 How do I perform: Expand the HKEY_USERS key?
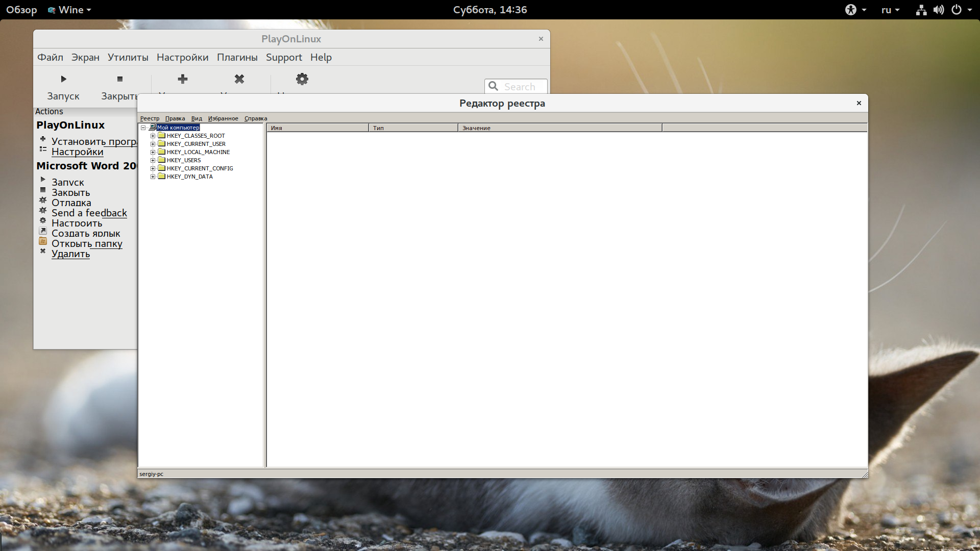[153, 160]
